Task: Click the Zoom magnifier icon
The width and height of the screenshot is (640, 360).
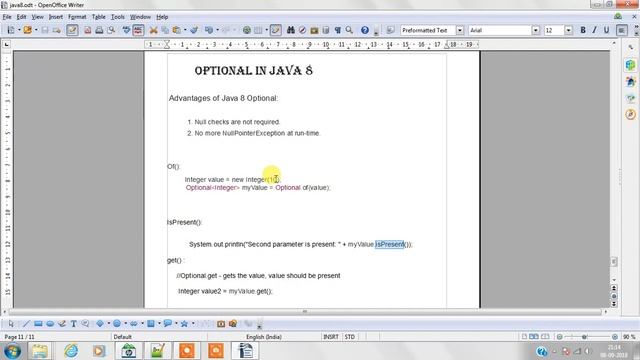Action: tap(349, 30)
